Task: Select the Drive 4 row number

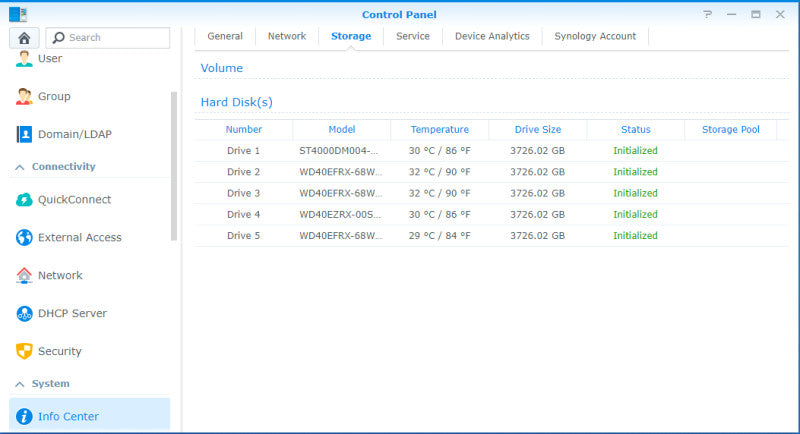Action: 243,215
